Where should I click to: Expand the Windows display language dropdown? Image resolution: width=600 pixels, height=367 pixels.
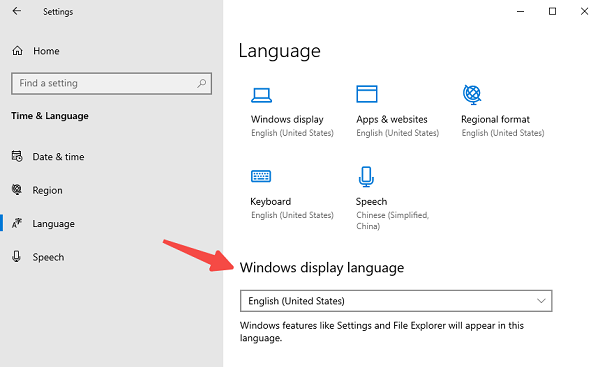pyautogui.click(x=396, y=301)
